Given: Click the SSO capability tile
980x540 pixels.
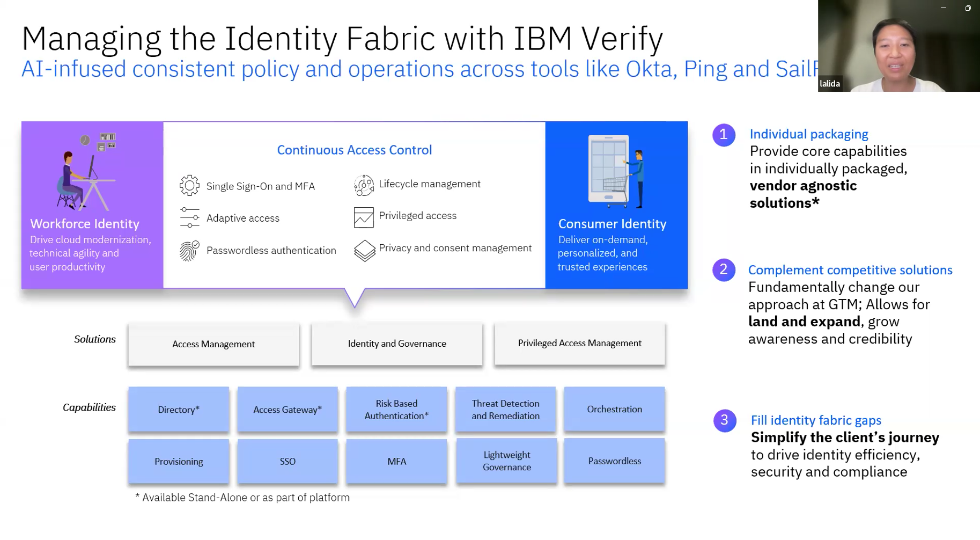Looking at the screenshot, I should click(x=288, y=462).
